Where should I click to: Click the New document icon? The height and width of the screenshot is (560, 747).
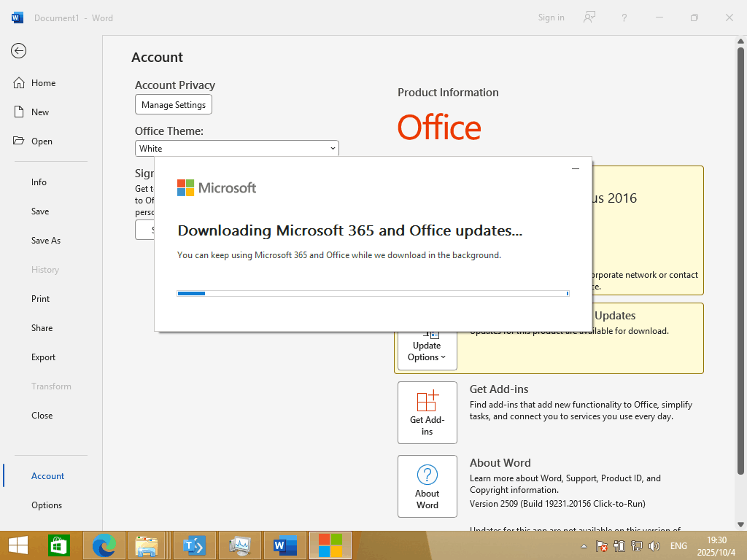click(x=20, y=112)
